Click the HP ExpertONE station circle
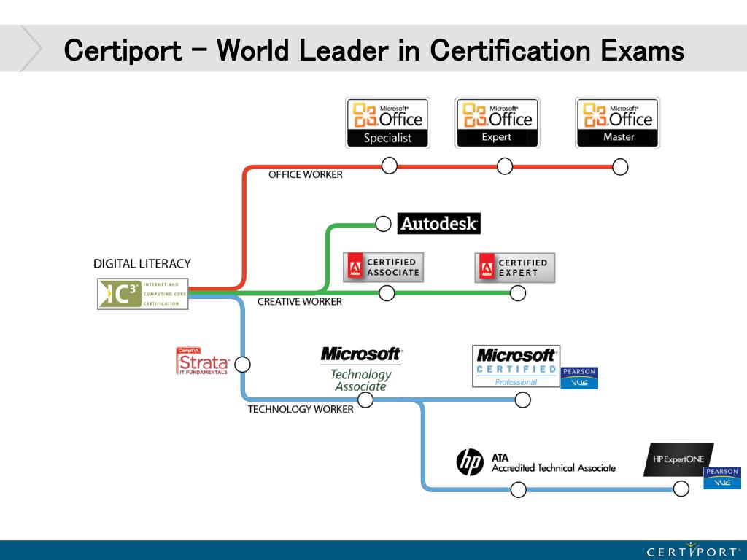The height and width of the screenshot is (560, 747). pyautogui.click(x=681, y=488)
